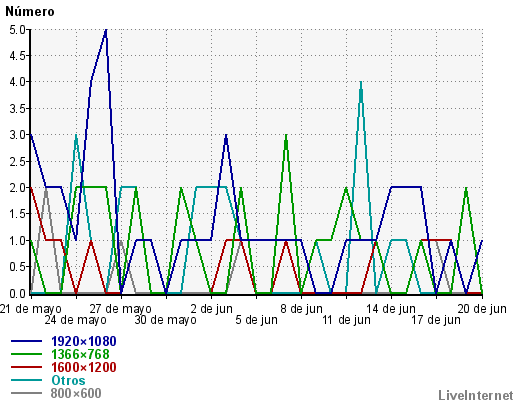520x405 pixels.
Task: Click the gray line swatch for 800×600
Action: point(26,393)
